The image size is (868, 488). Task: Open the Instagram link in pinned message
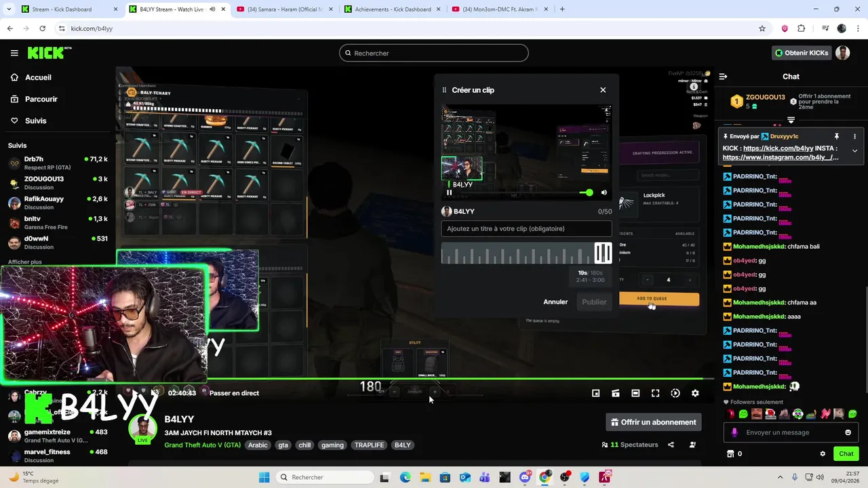[781, 157]
